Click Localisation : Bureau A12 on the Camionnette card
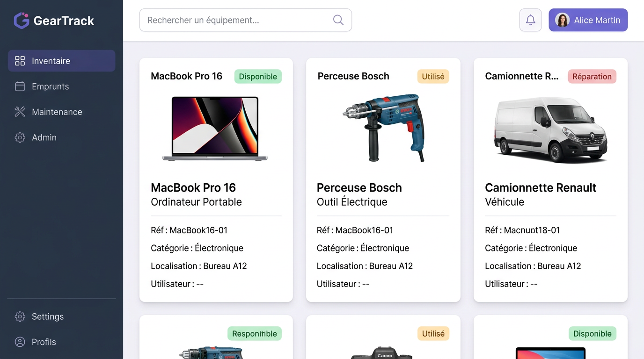This screenshot has height=359, width=644. [x=533, y=266]
